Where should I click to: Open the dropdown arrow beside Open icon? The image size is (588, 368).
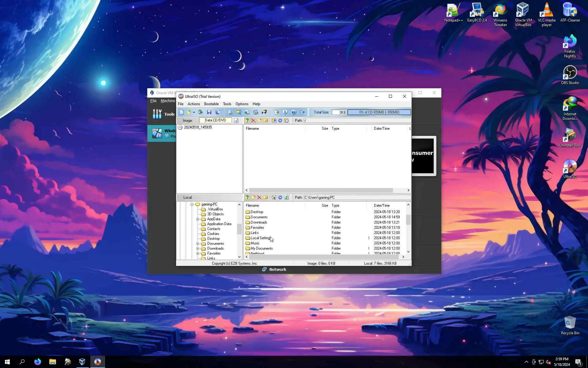click(x=194, y=113)
